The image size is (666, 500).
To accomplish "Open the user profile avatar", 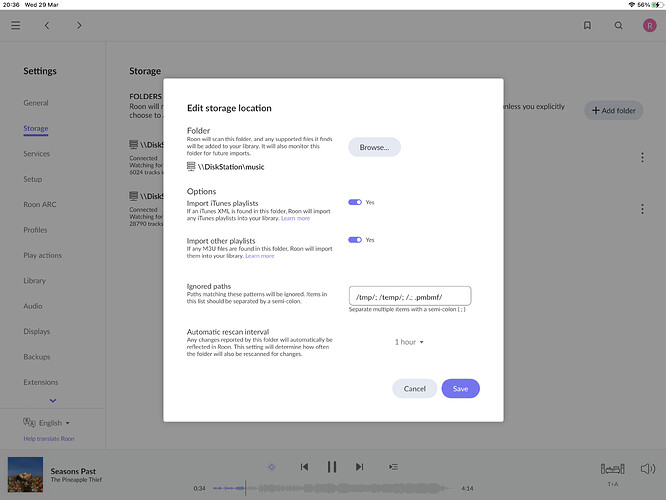I will tap(649, 25).
